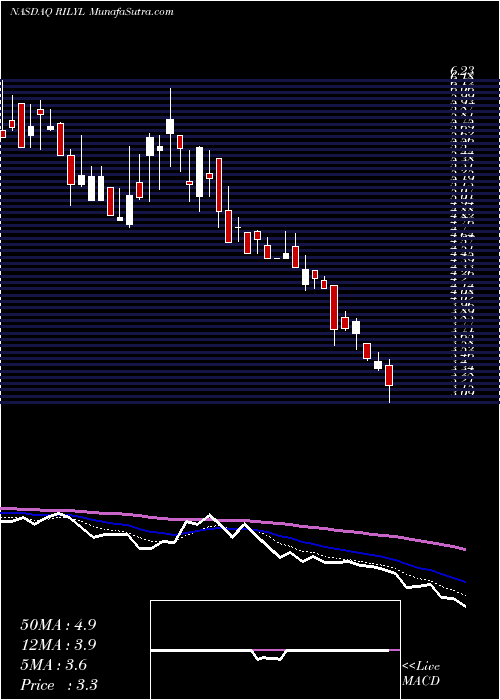Click the <<Live MACD label
This screenshot has width=500, height=700.
(x=421, y=673)
